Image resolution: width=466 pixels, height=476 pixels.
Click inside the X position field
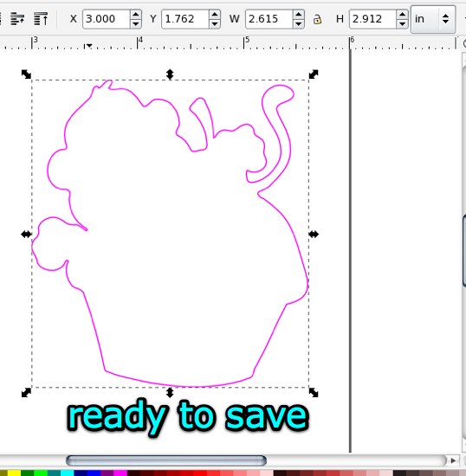106,19
